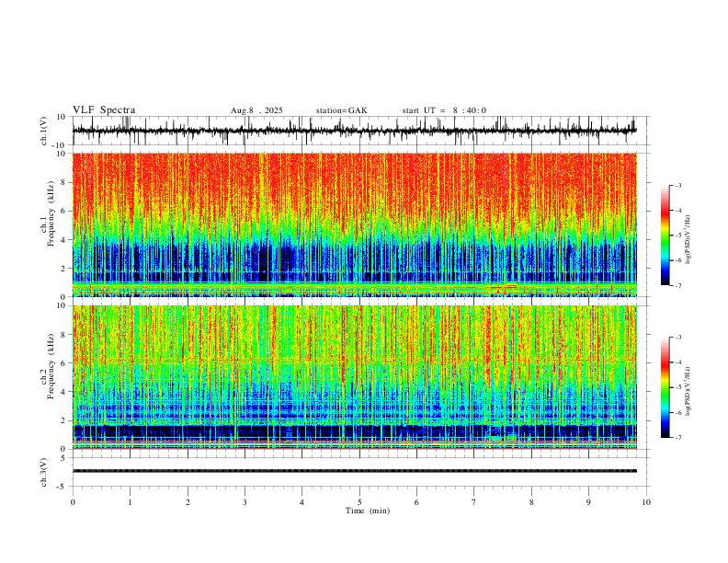Image resolution: width=728 pixels, height=563 pixels.
Task: Click inside the ch.1 spectrogram panel
Action: tap(354, 224)
